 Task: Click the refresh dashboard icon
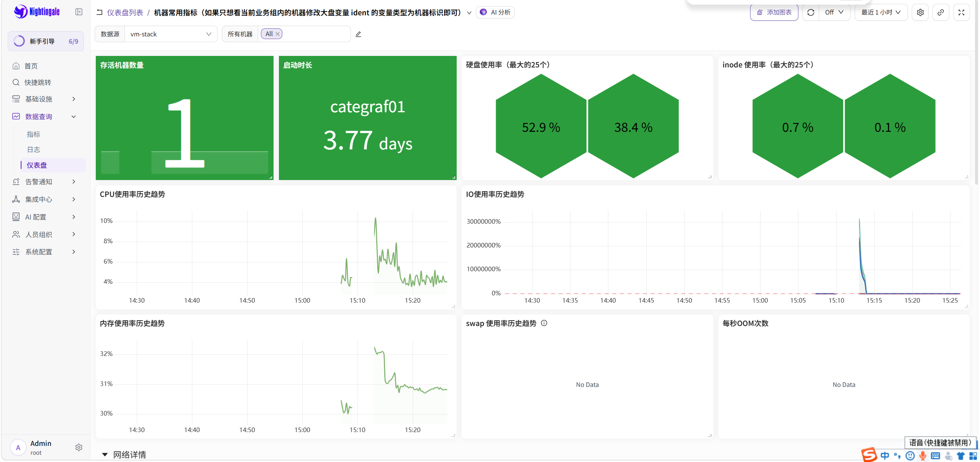[811, 12]
